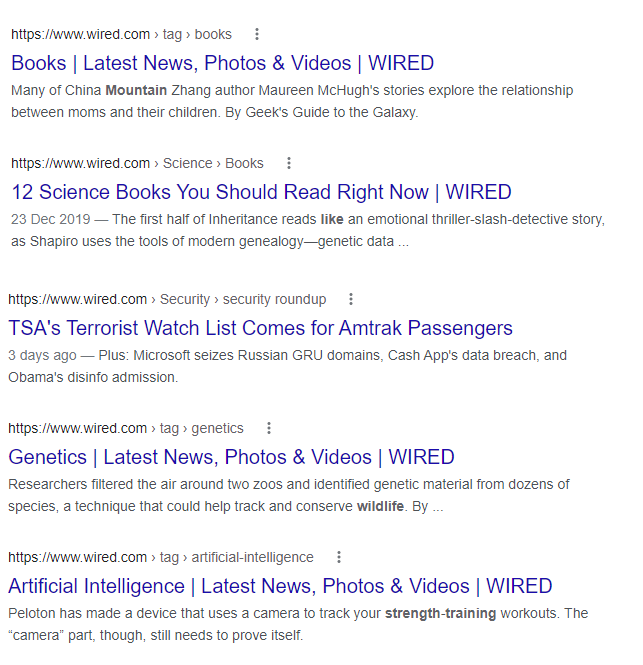The height and width of the screenshot is (665, 643).
Task: Open '12 Science Books You Should Read' link
Action: tap(261, 192)
